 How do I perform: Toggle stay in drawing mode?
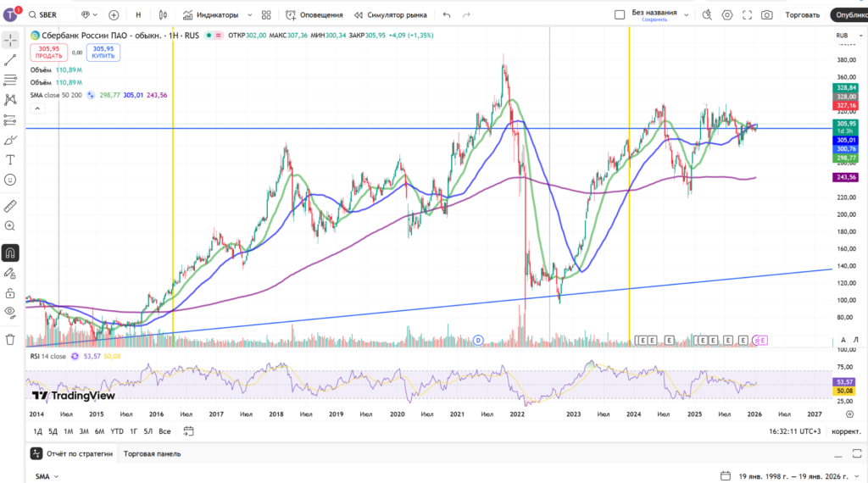[x=10, y=274]
